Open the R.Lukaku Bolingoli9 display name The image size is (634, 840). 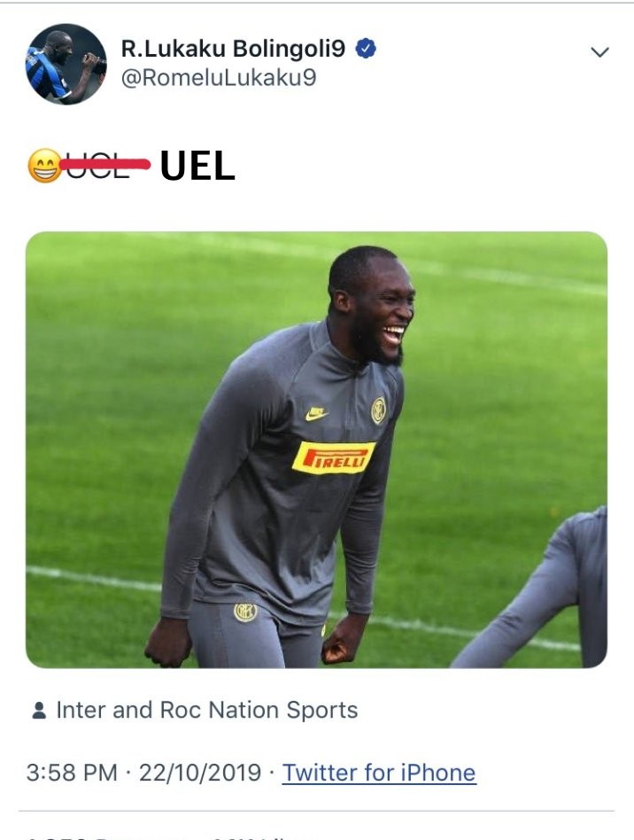click(233, 48)
